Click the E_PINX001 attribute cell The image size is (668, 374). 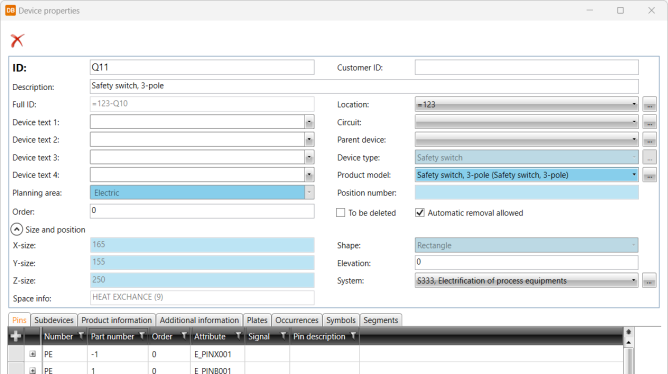[217, 354]
